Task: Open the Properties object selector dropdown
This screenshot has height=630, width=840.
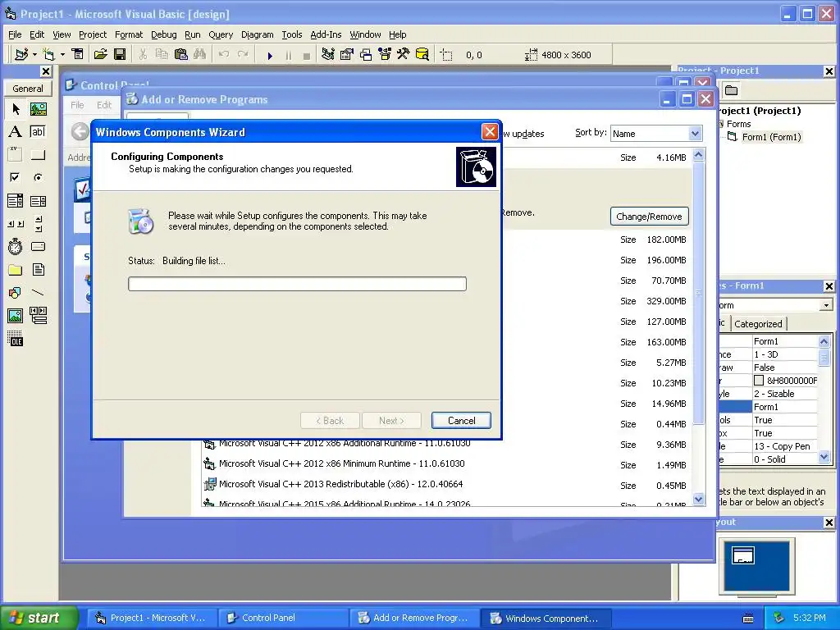Action: [826, 305]
